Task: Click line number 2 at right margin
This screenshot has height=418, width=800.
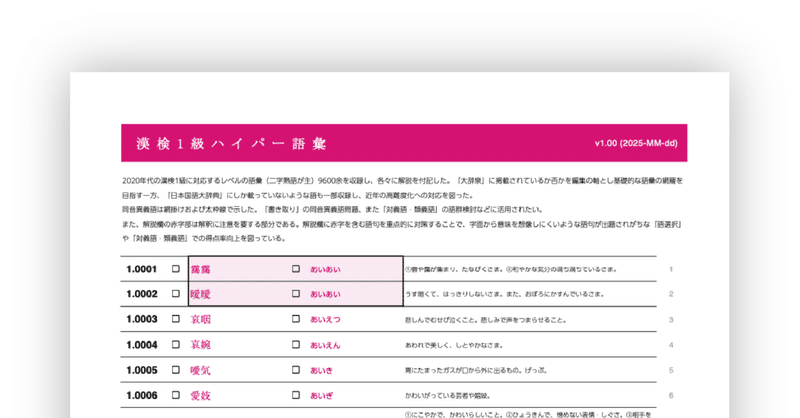Action: (671, 294)
